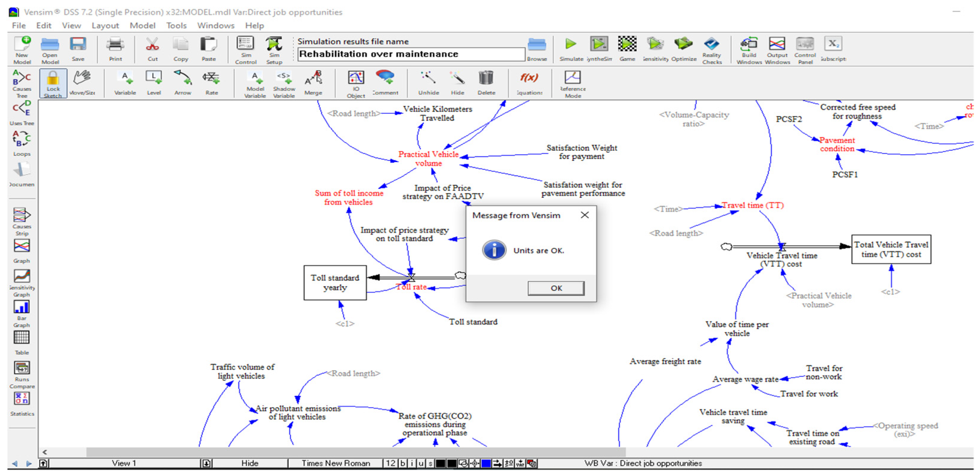Open the Windows menu

coord(215,26)
